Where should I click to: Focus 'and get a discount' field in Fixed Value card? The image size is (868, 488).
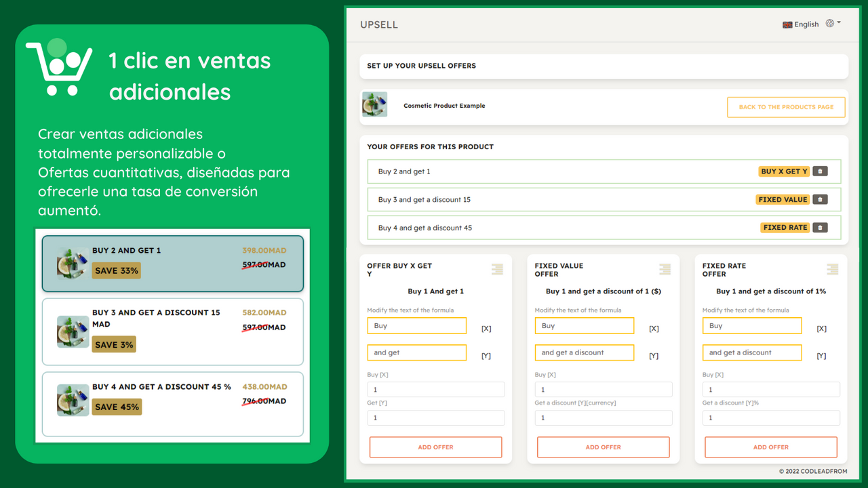(x=585, y=352)
